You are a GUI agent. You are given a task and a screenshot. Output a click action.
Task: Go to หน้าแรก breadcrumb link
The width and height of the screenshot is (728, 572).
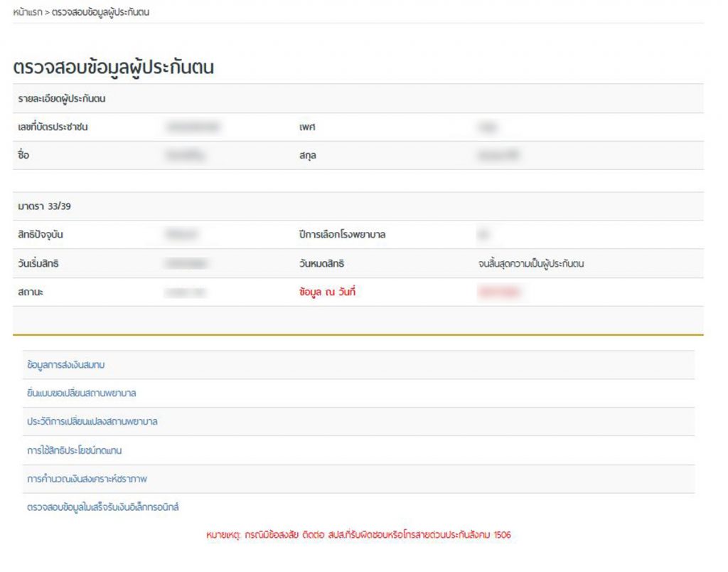click(28, 12)
